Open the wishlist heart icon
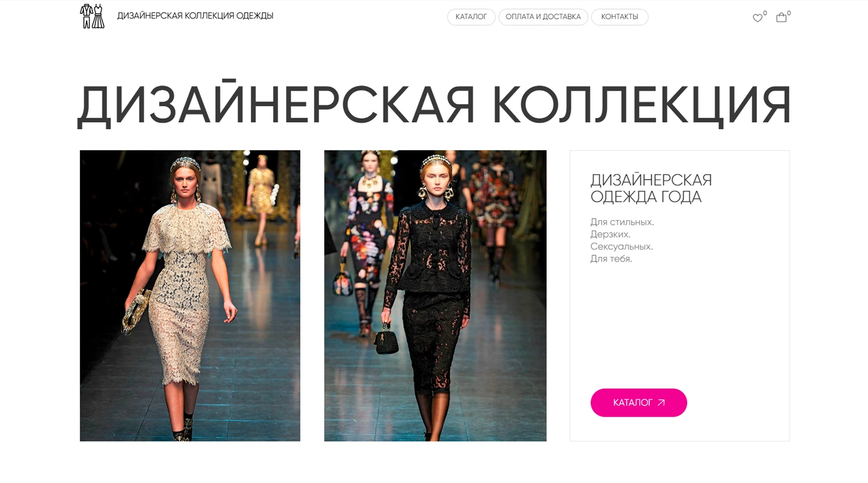Screen dimensions: 868x483 point(757,18)
